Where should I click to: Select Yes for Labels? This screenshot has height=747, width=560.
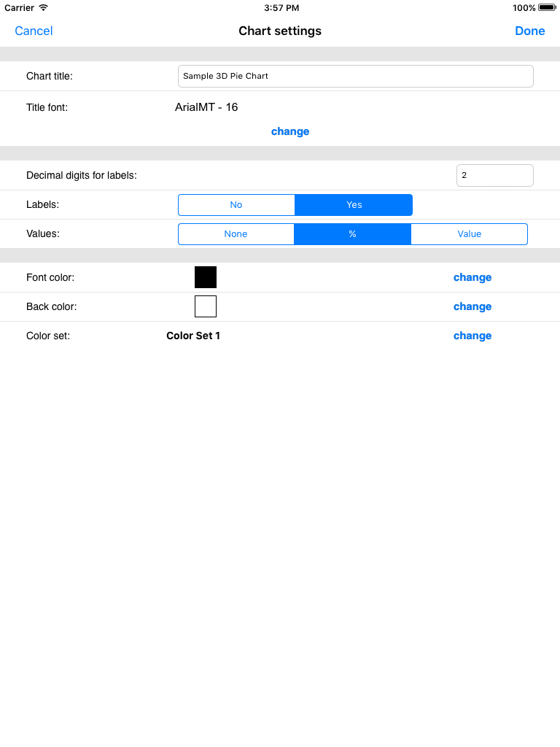(354, 205)
